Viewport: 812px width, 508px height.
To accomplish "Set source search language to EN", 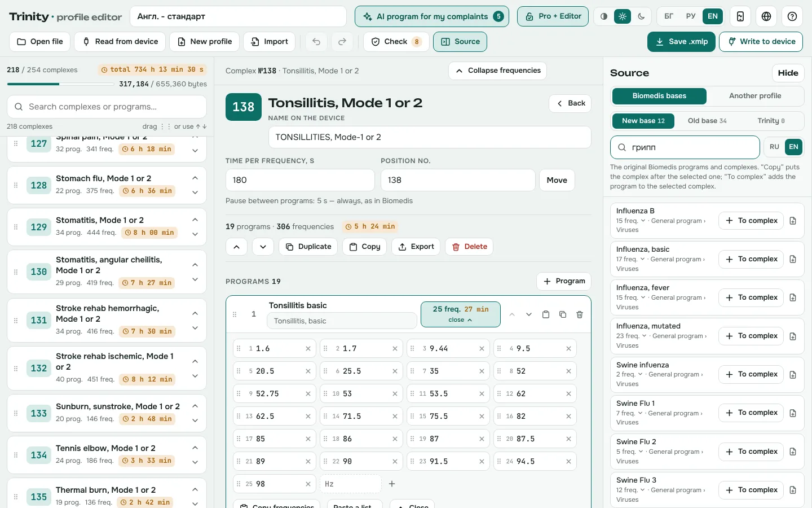I will tap(793, 147).
